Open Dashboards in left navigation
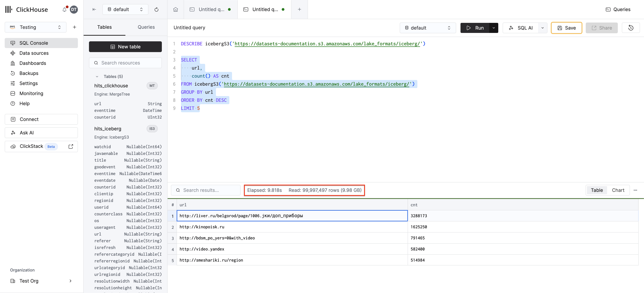 (x=33, y=63)
